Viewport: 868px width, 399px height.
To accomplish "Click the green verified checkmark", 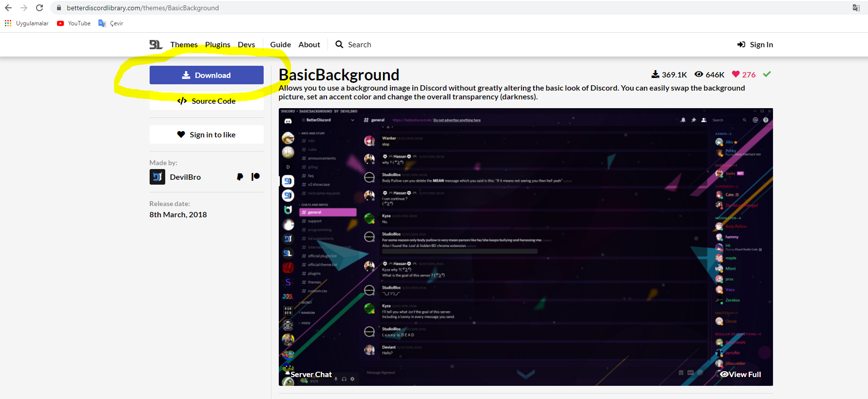I will pyautogui.click(x=767, y=74).
